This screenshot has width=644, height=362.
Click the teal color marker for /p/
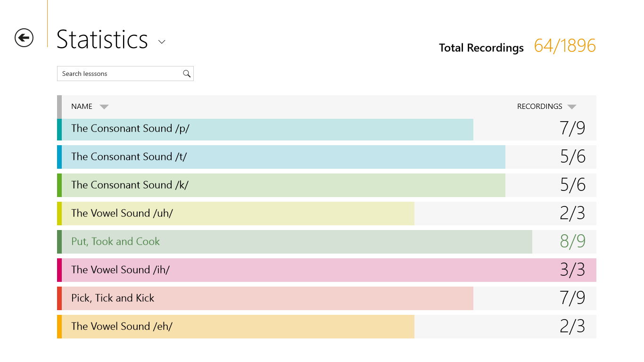click(59, 129)
